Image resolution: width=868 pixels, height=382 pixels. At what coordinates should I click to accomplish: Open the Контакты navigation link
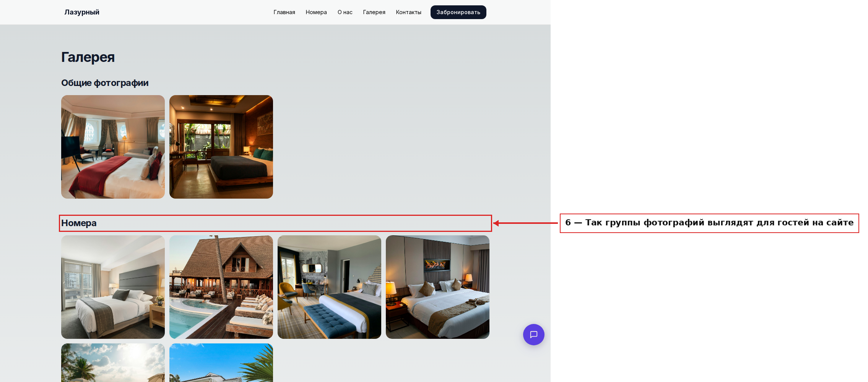408,12
